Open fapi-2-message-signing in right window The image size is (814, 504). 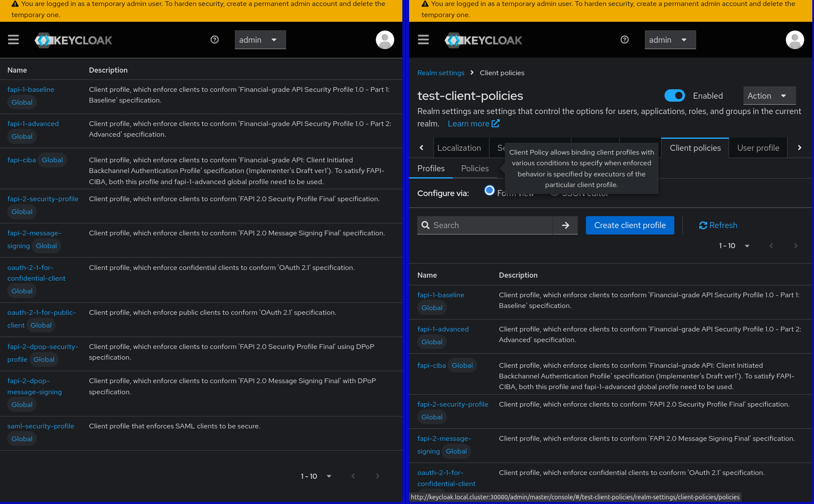(444, 438)
